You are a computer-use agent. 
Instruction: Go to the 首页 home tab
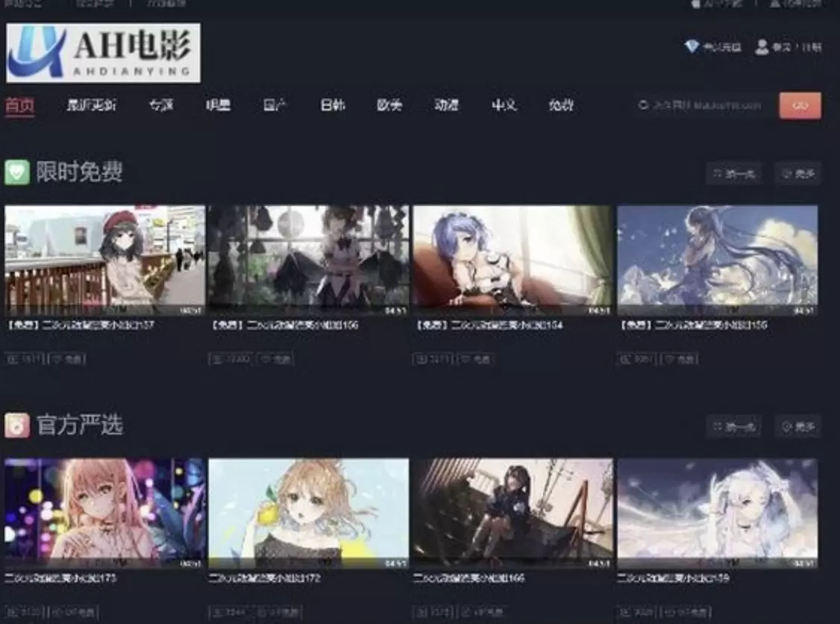20,105
